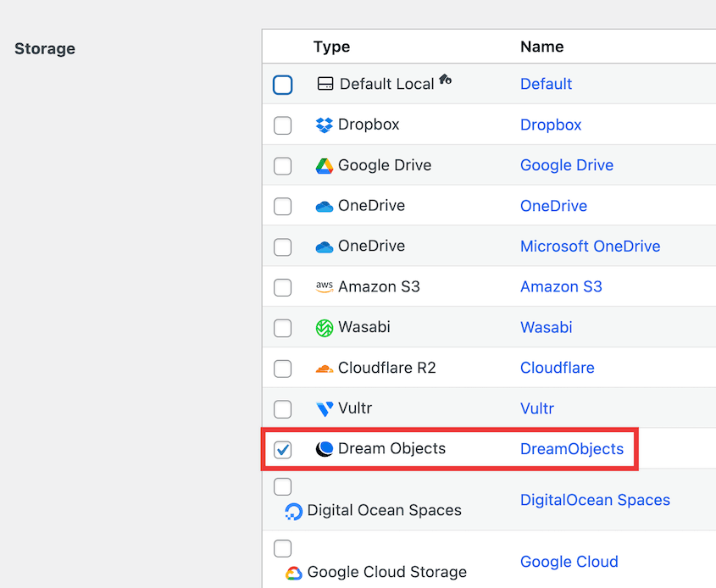Image resolution: width=716 pixels, height=588 pixels.
Task: Select checkbox for OneDrive named OneDrive
Action: [x=283, y=207]
